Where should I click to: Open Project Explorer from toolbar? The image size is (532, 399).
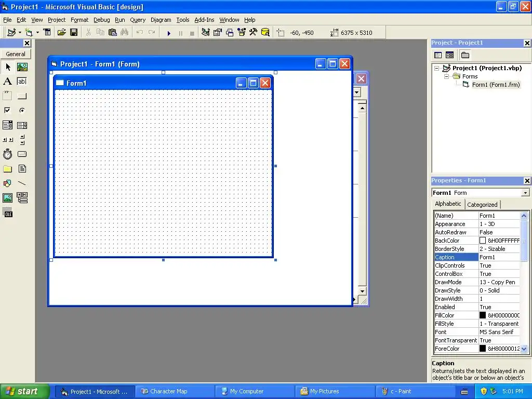point(205,32)
